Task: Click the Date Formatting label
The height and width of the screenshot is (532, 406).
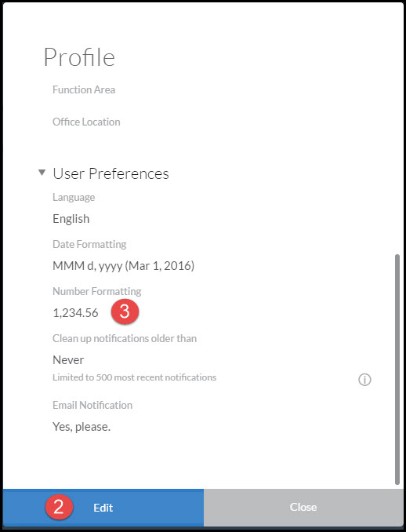Action: pyautogui.click(x=89, y=245)
